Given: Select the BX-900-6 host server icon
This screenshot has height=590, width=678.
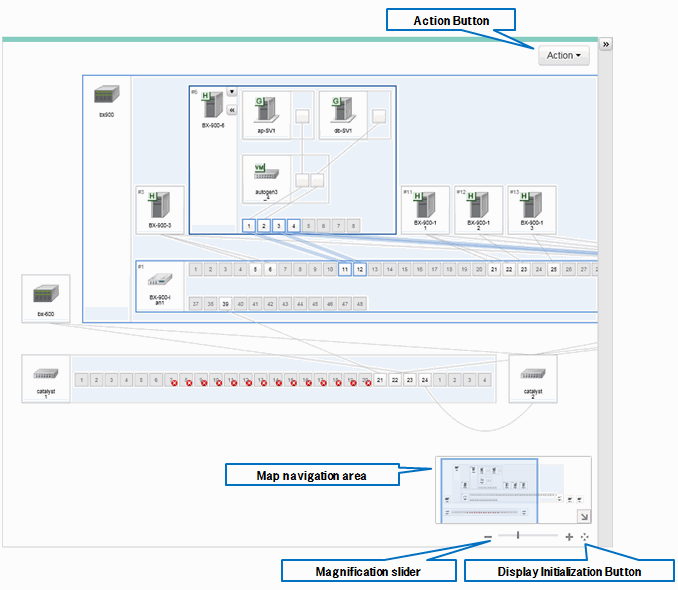Looking at the screenshot, I should [x=211, y=104].
